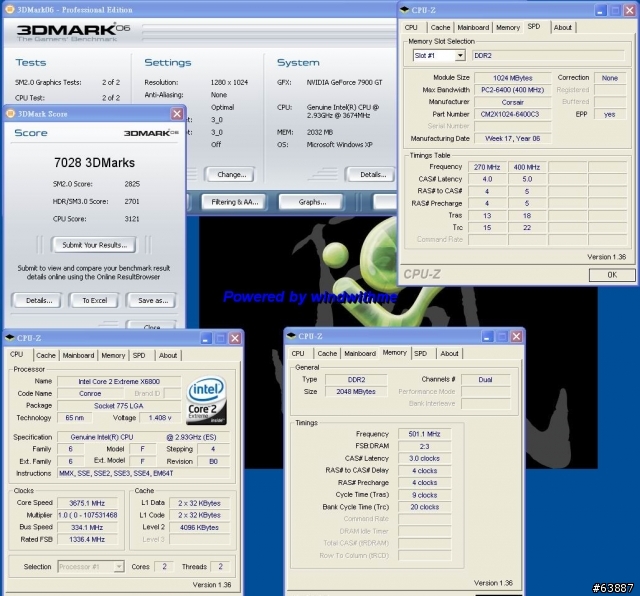Open About tab in SPD window
Image resolution: width=640 pixels, height=596 pixels.
(x=562, y=27)
